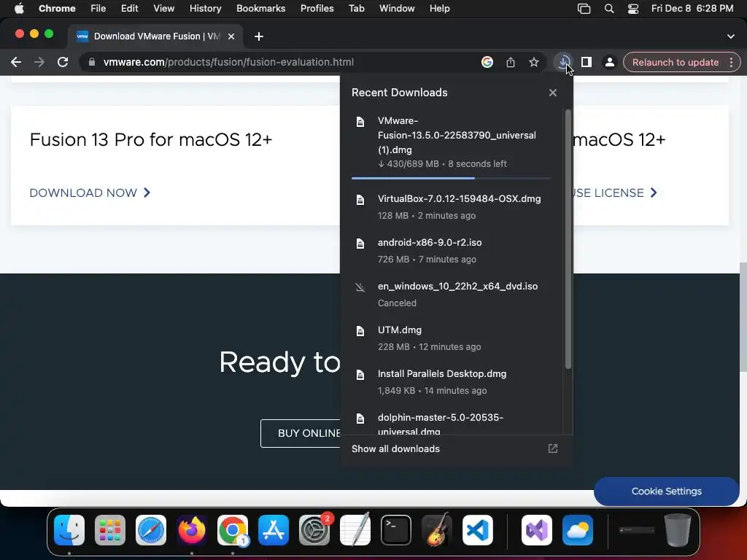Select android-x86-9.0-r2.iso entry
The height and width of the screenshot is (560, 747).
[451, 251]
